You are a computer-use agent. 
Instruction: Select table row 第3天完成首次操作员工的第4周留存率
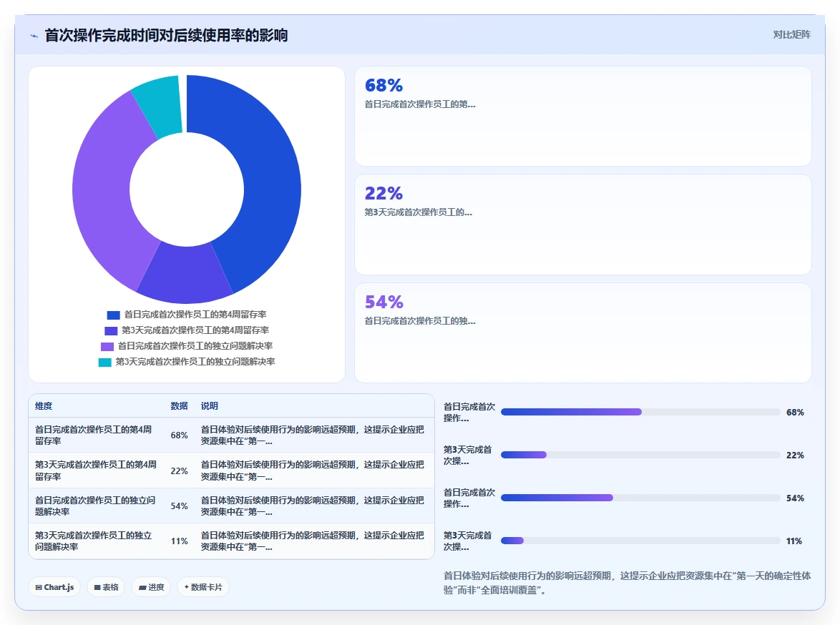231,471
